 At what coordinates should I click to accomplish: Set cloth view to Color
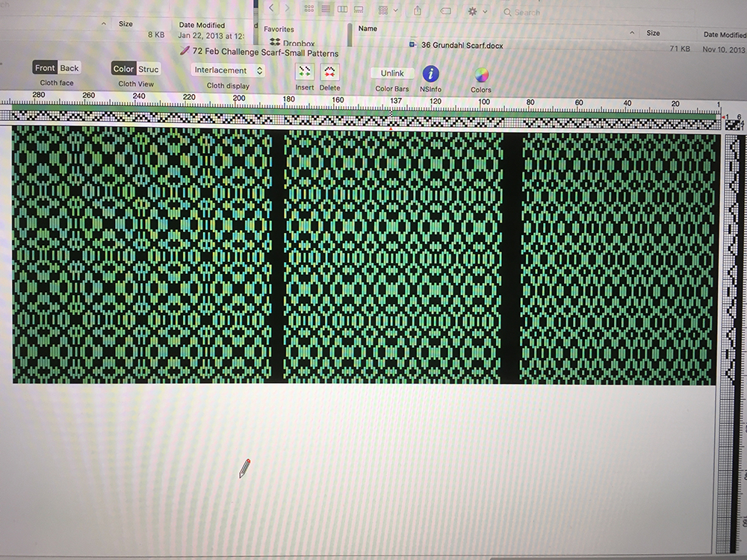point(123,69)
